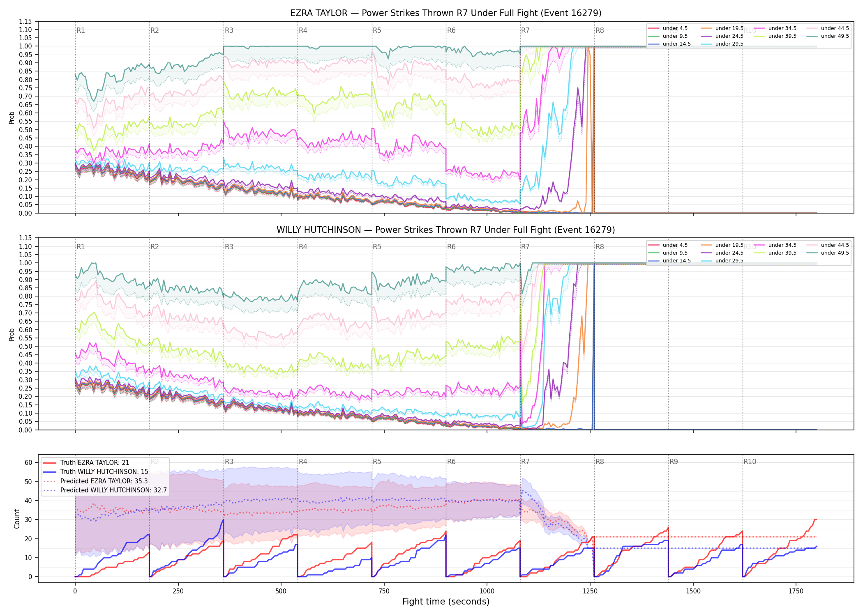Click the R7 round marker in top chart
863x616 pixels.
pyautogui.click(x=525, y=30)
